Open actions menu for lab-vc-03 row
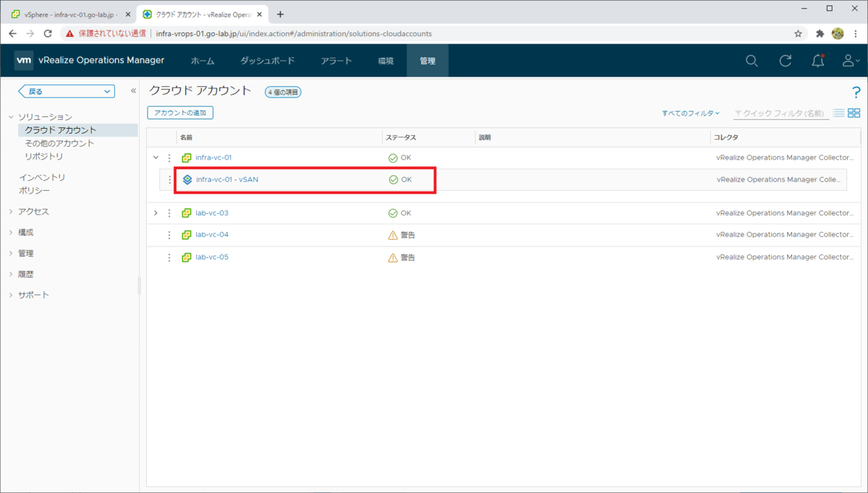Viewport: 868px width, 493px height. (x=169, y=213)
